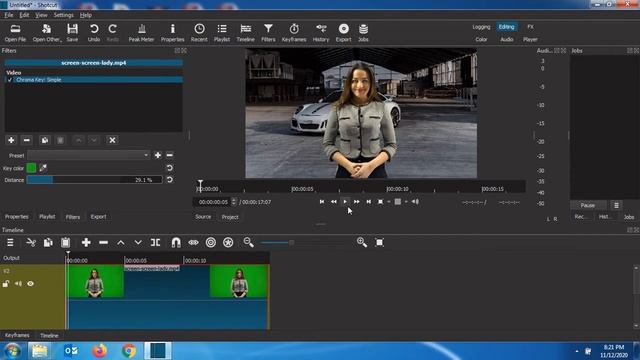Open the Jobs panel from toolbar
The height and width of the screenshot is (360, 640).
(x=363, y=33)
